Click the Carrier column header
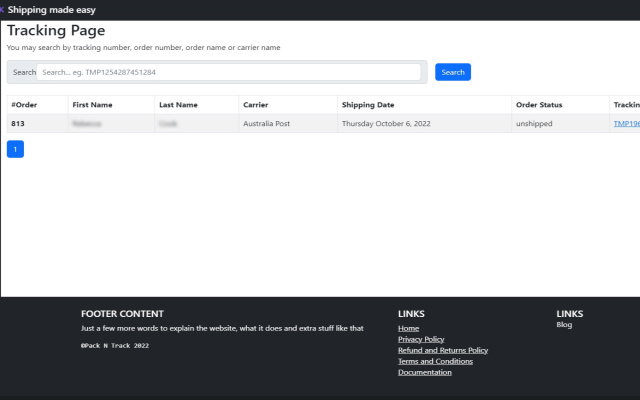Screen dimensions: 640x400 point(255,105)
